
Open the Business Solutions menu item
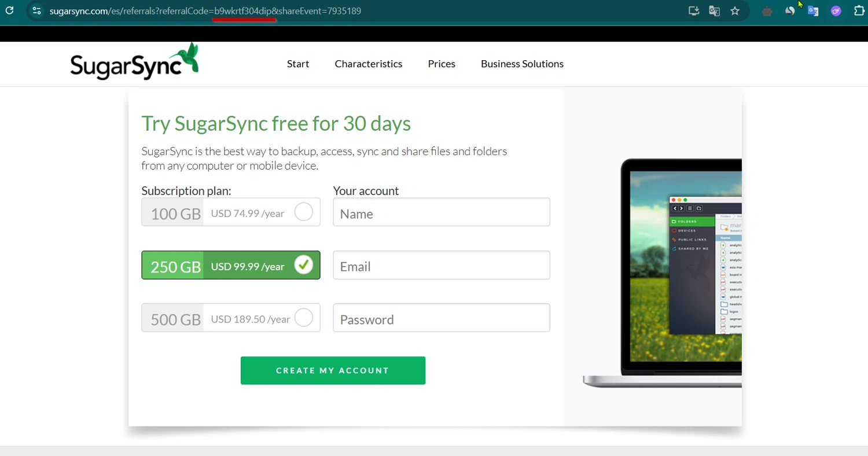pyautogui.click(x=522, y=64)
